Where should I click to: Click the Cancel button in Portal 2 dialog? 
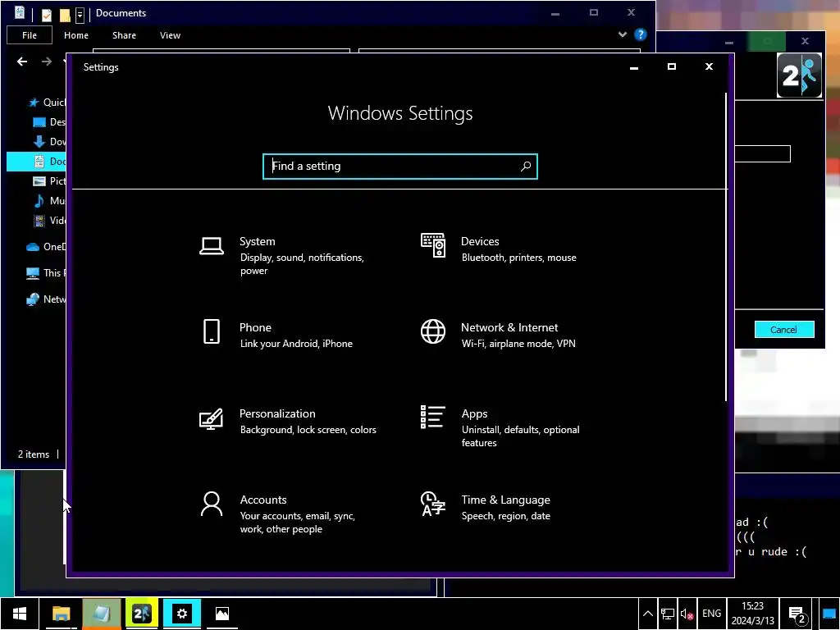click(784, 330)
